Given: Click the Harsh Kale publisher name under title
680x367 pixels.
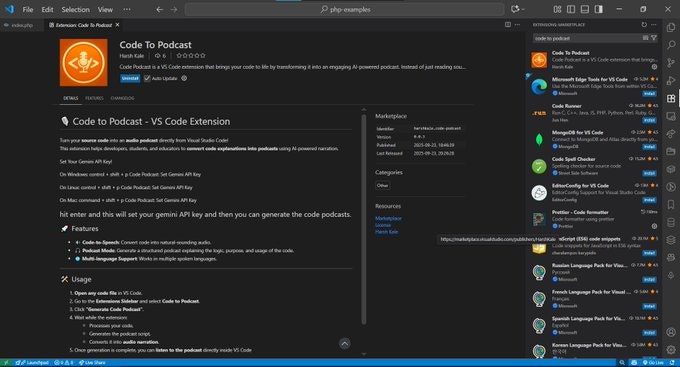Looking at the screenshot, I should click(132, 56).
